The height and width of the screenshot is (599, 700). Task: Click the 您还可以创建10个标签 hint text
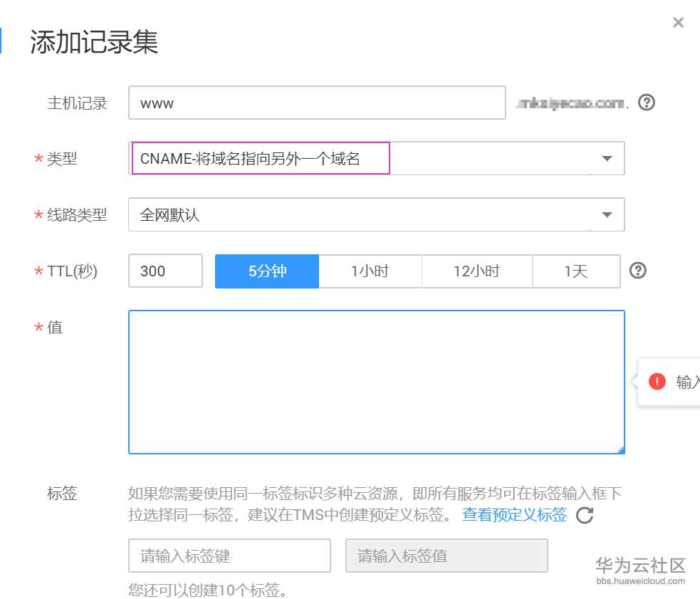208,590
